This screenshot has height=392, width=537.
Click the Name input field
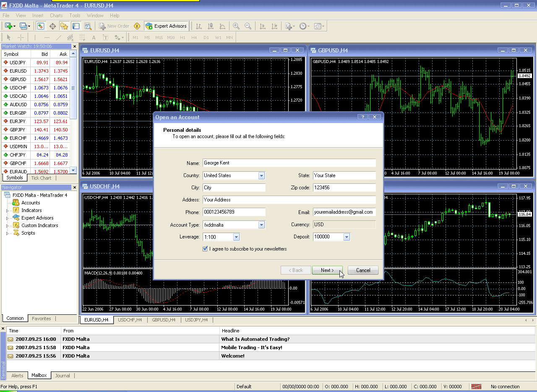(289, 163)
